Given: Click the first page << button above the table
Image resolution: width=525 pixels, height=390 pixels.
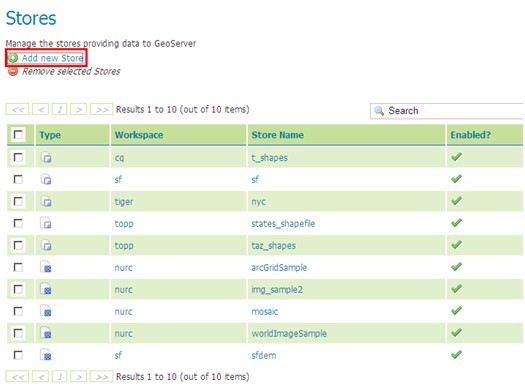Looking at the screenshot, I should (17, 109).
